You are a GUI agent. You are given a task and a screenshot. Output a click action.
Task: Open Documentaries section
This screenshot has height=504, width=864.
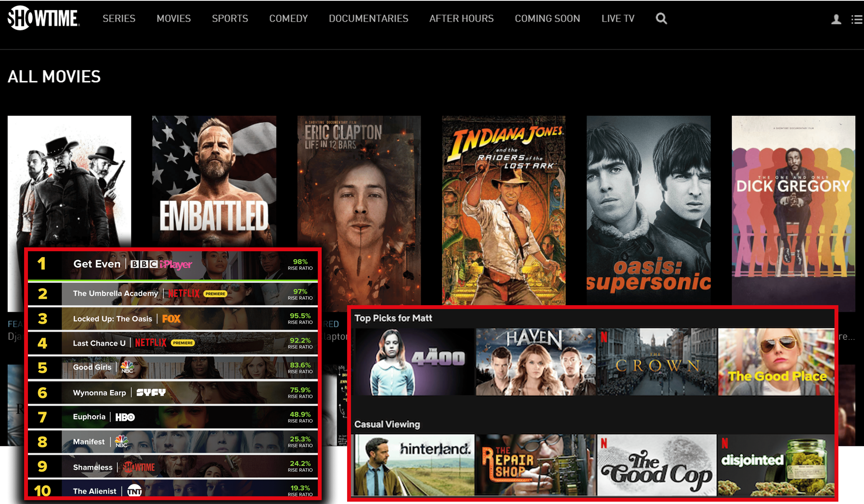pyautogui.click(x=368, y=18)
